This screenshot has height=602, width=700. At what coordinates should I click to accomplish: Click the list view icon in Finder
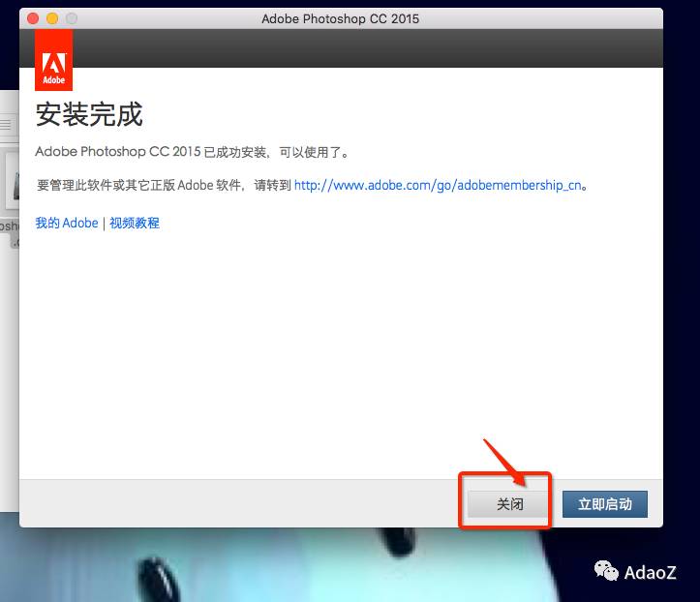pyautogui.click(x=8, y=125)
